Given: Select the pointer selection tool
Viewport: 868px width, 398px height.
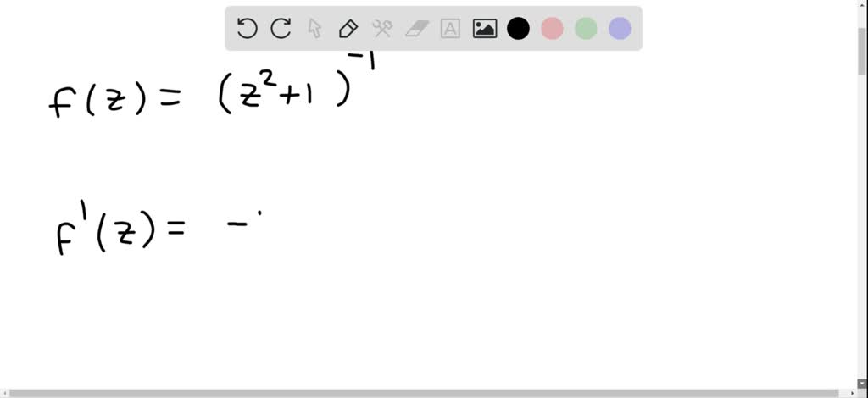Looking at the screenshot, I should point(314,28).
